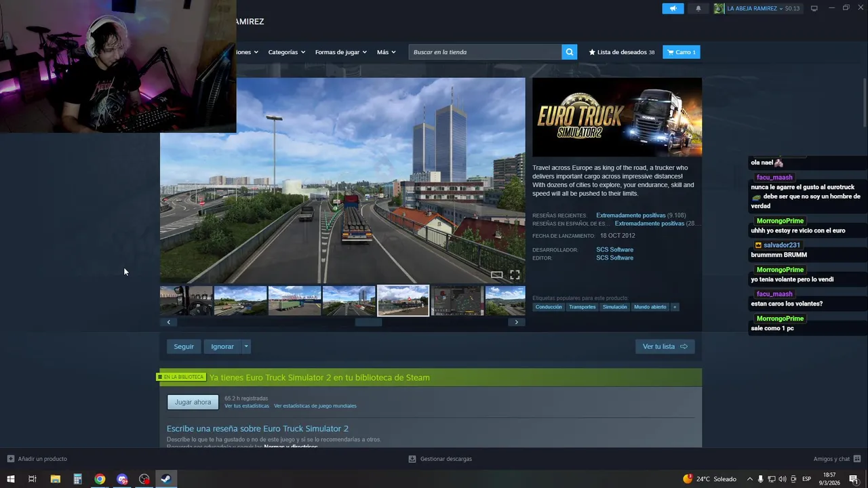Click Ver tu lista button
868x488 pixels.
tap(665, 346)
